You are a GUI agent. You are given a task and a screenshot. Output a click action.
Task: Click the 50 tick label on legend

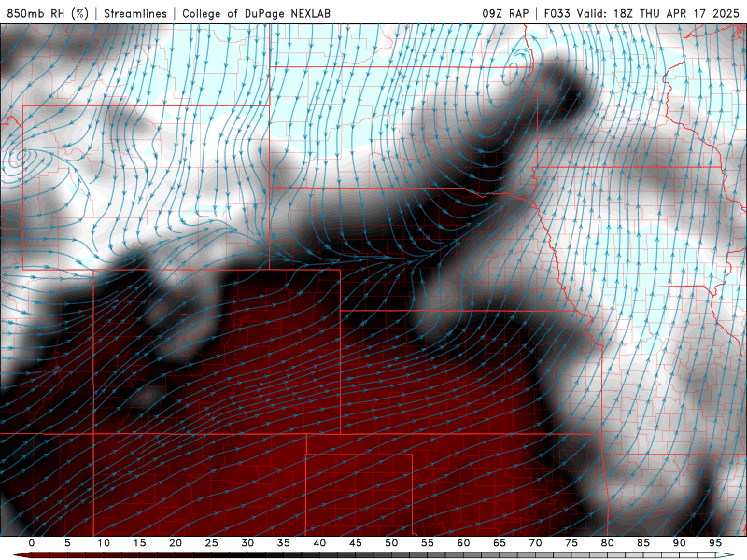click(x=391, y=543)
